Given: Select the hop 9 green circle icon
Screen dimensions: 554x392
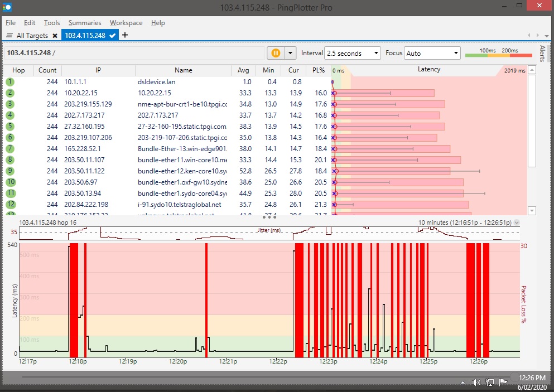Looking at the screenshot, I should pyautogui.click(x=10, y=171).
